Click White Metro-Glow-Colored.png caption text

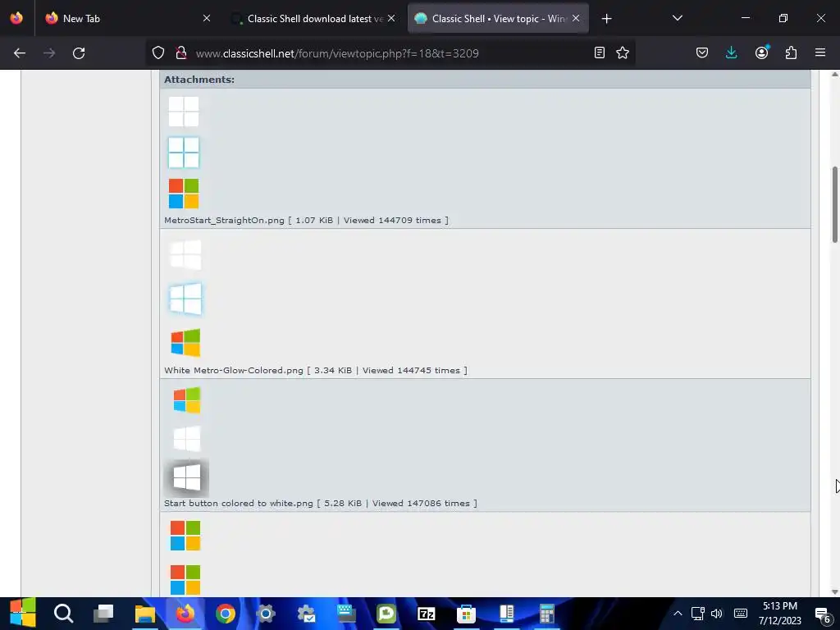(x=316, y=370)
